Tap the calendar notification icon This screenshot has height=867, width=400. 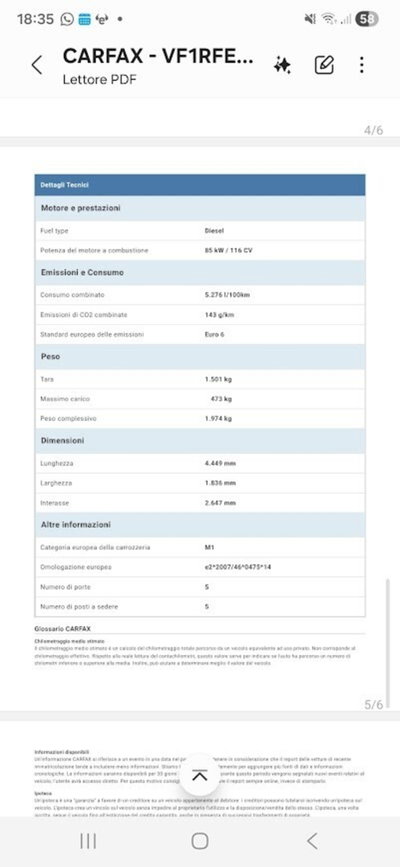click(84, 19)
